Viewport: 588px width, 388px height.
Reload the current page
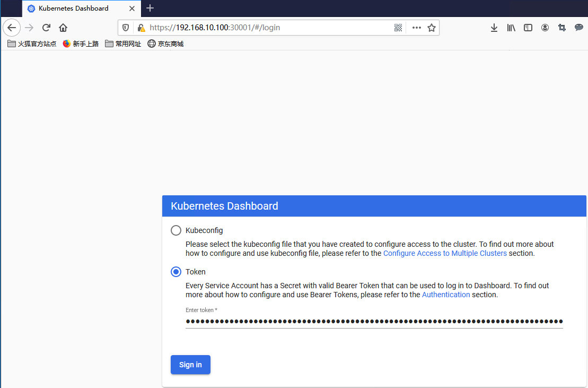coord(46,28)
